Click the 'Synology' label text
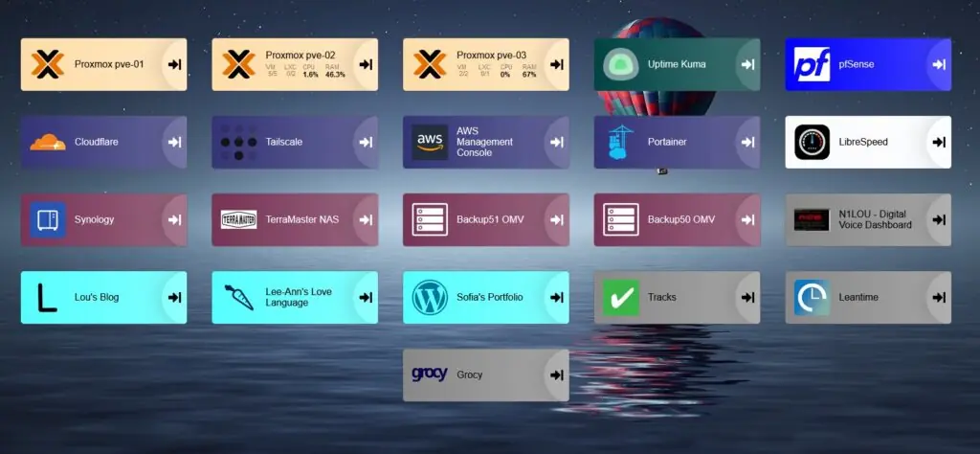Viewport: 980px width, 454px height. click(x=95, y=219)
